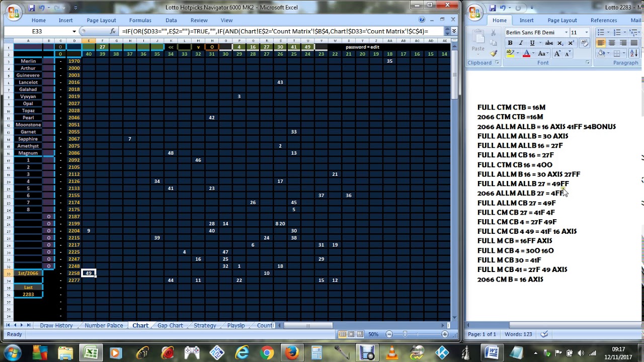644x362 pixels.
Task: Open VLC media player from taskbar
Action: [391, 352]
